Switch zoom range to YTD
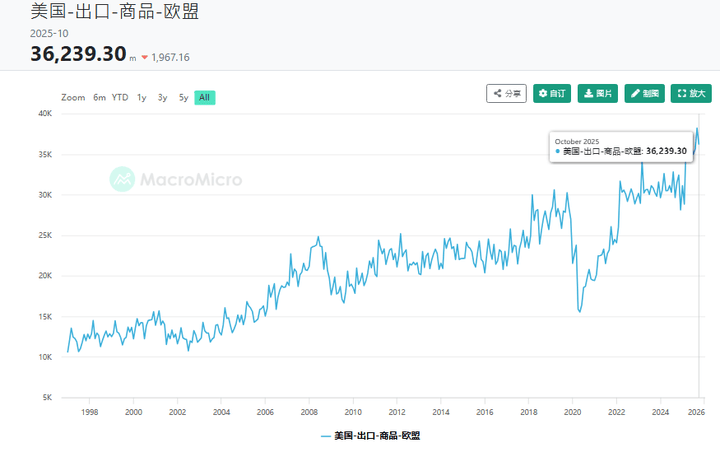720x452 pixels. (120, 97)
